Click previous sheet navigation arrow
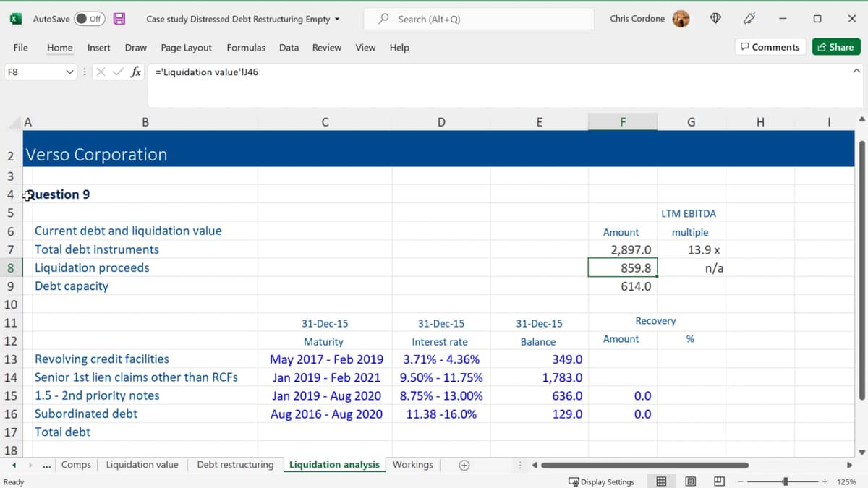 [x=14, y=466]
